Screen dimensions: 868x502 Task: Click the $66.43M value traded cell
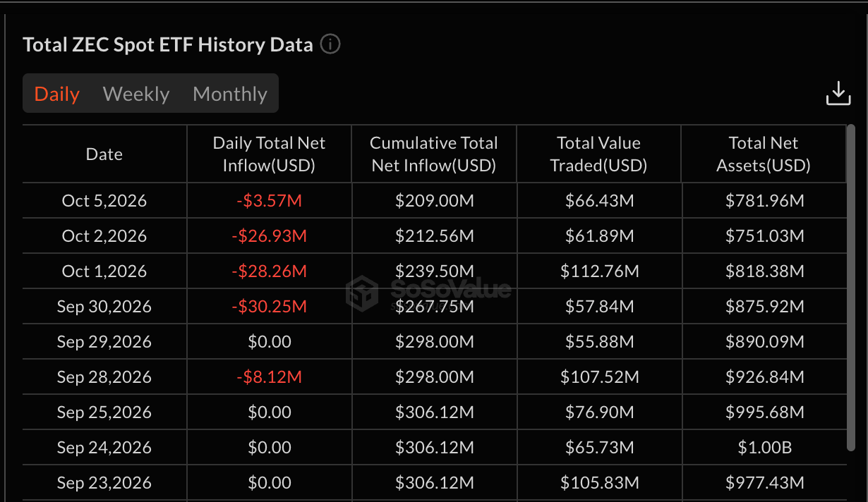[599, 201]
